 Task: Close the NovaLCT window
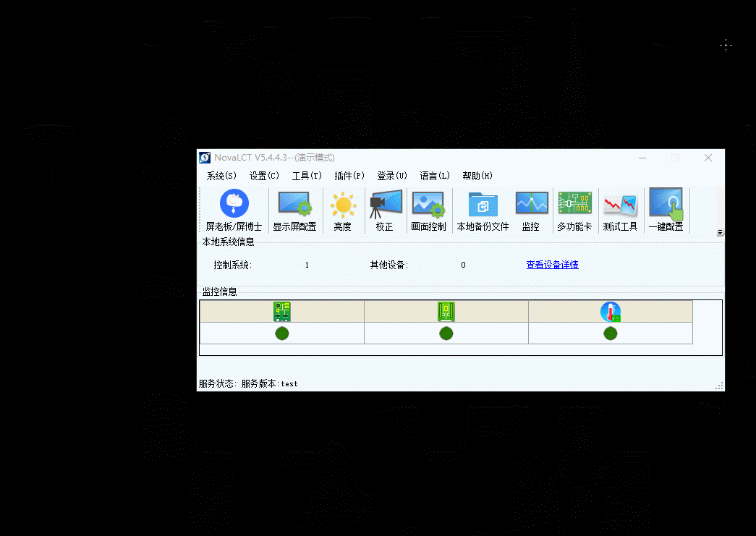[708, 158]
